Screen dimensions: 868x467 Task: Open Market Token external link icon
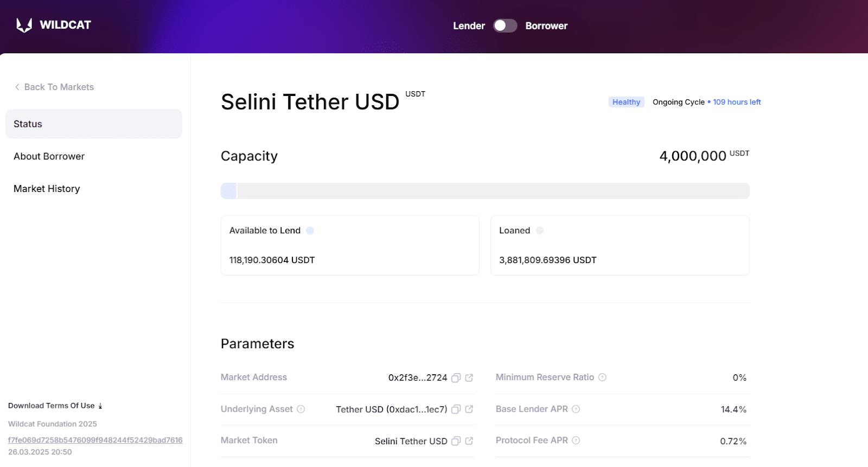(x=469, y=441)
